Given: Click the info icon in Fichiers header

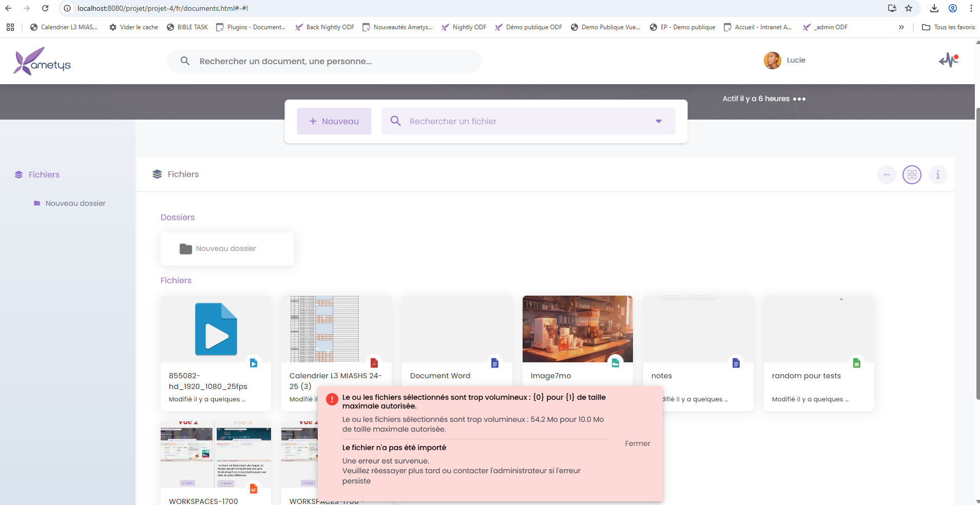Looking at the screenshot, I should (937, 175).
